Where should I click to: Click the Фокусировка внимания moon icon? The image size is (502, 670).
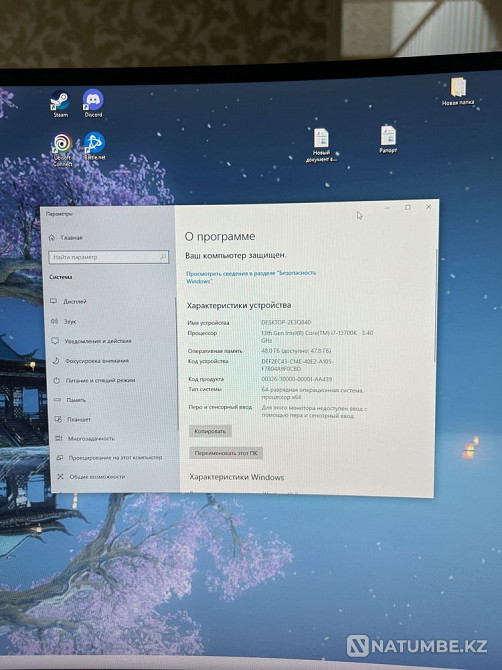tap(56, 361)
